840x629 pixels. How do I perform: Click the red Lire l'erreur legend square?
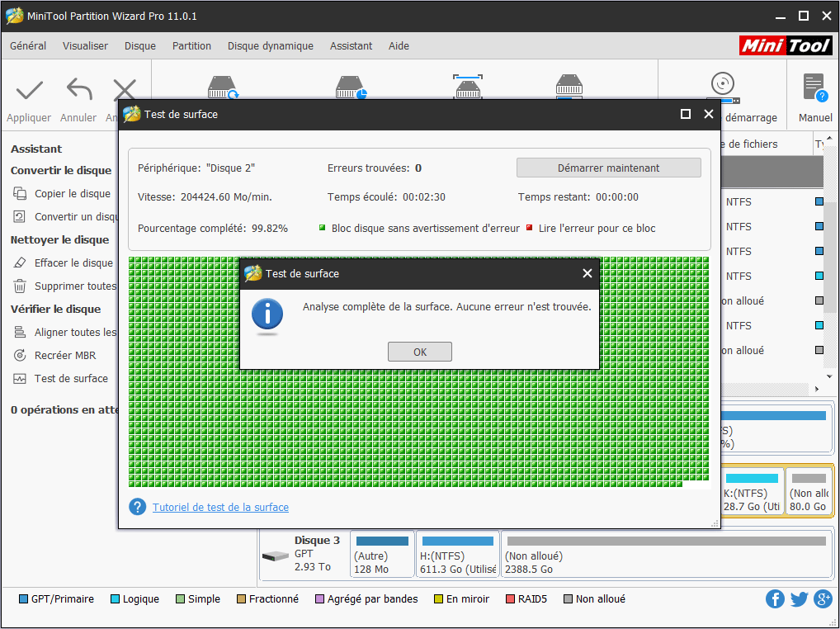tap(529, 228)
